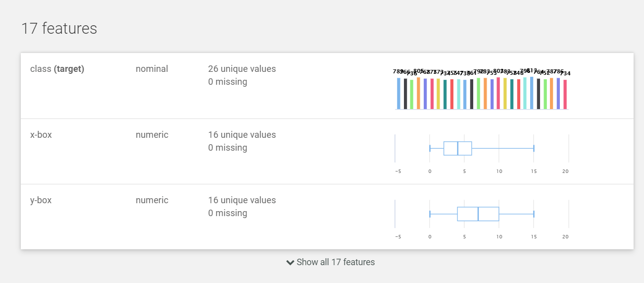Click the 17 features heading

point(59,28)
